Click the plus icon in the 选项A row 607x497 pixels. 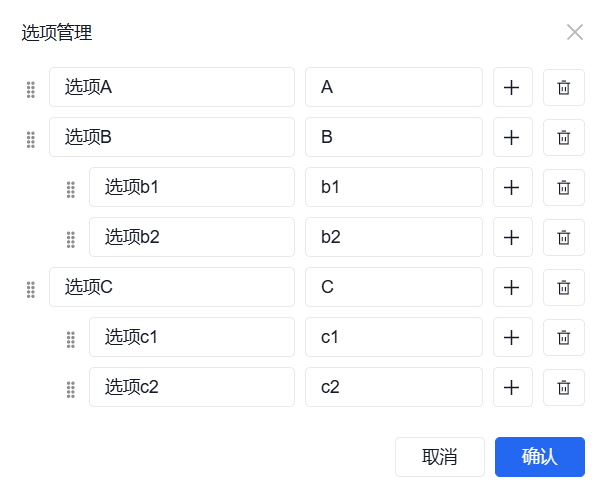[x=512, y=87]
